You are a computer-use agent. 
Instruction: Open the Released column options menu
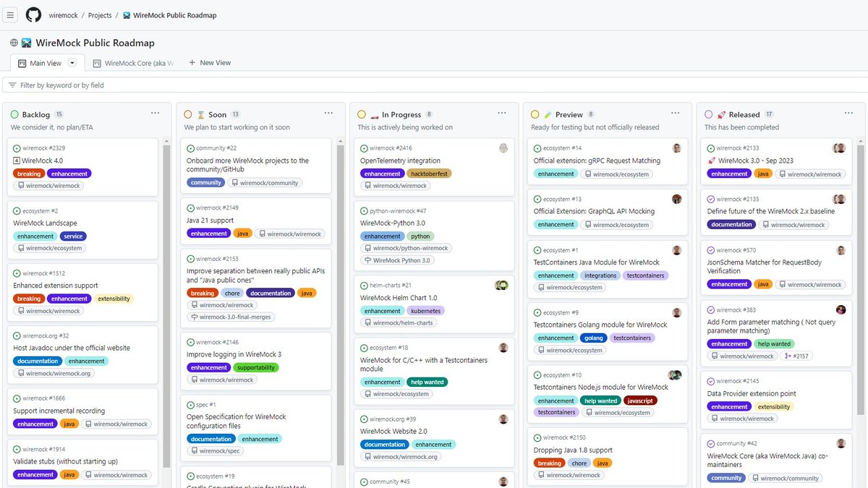click(849, 114)
